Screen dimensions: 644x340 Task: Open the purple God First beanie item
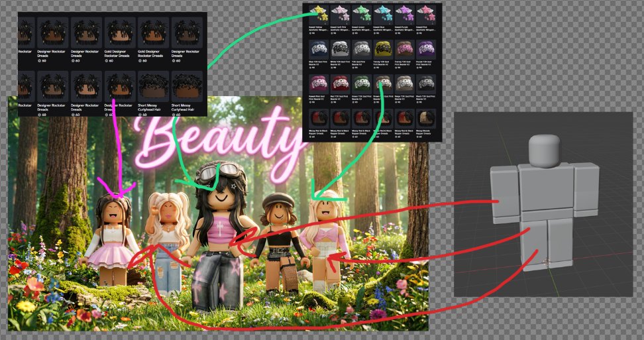pos(426,49)
